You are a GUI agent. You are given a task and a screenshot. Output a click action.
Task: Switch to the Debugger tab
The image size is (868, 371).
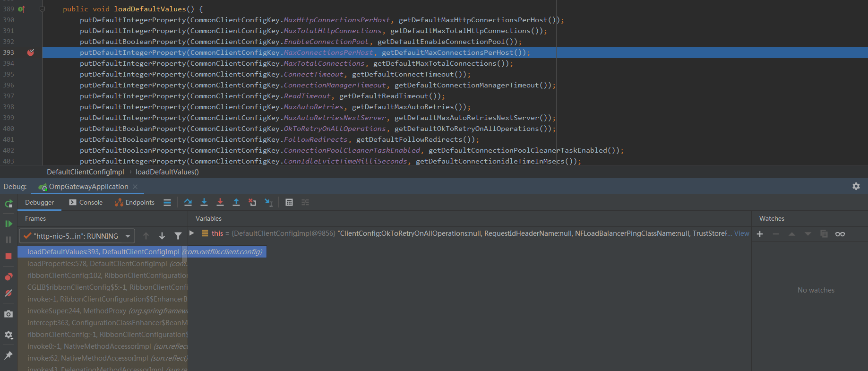click(x=40, y=202)
